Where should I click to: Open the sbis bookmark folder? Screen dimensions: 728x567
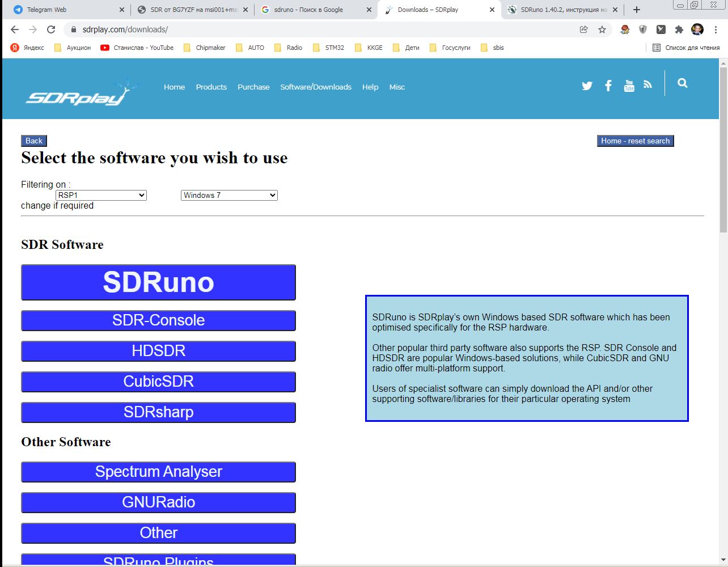(492, 48)
